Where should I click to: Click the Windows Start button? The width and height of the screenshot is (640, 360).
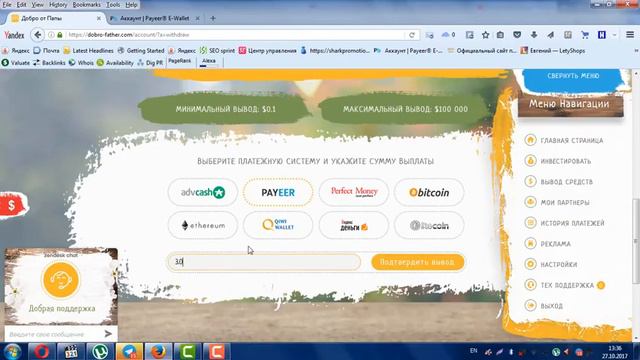click(12, 351)
